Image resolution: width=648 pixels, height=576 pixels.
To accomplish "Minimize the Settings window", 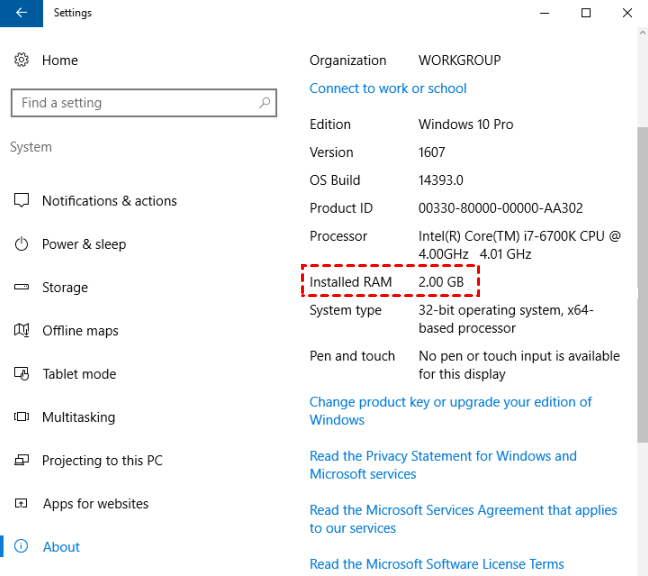I will click(545, 13).
